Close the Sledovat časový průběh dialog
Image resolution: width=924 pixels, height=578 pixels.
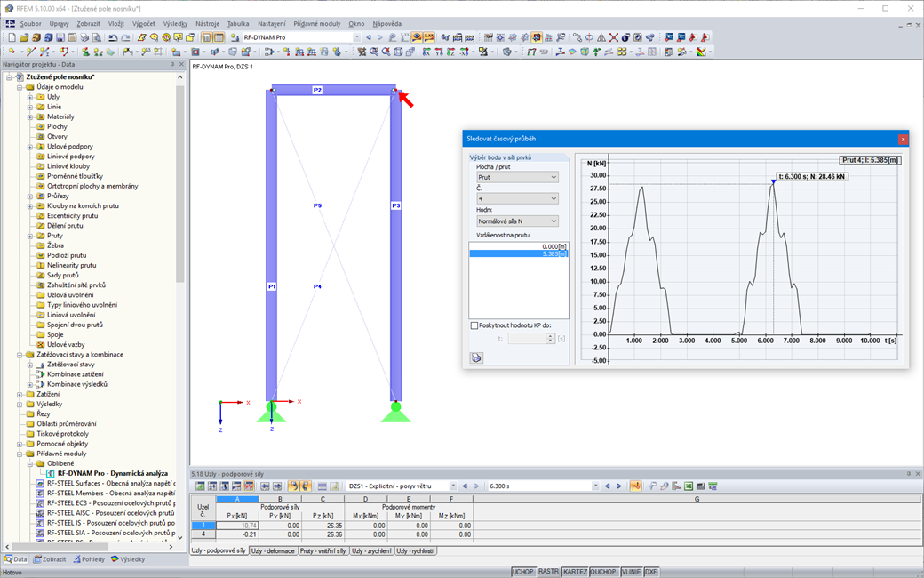tap(902, 140)
